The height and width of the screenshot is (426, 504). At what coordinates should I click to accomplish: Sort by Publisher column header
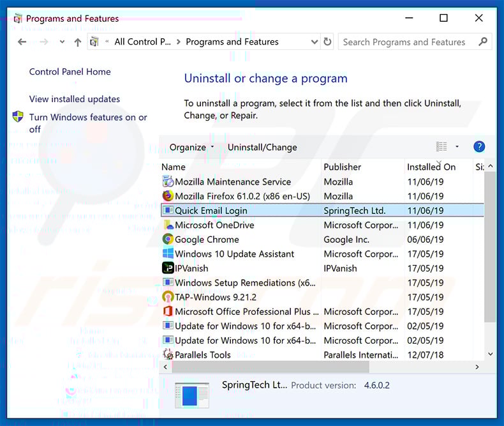pos(343,167)
